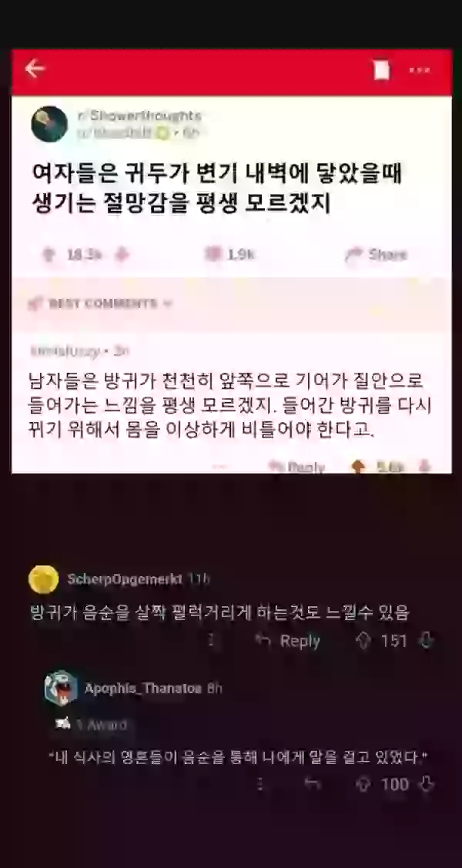Open Apophis_Thanatos's avatar

(x=61, y=688)
